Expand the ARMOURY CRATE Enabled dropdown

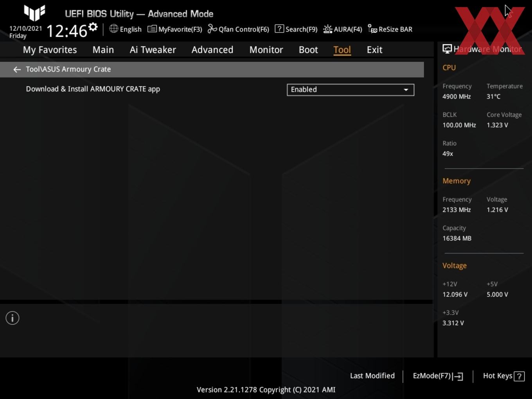pos(350,90)
